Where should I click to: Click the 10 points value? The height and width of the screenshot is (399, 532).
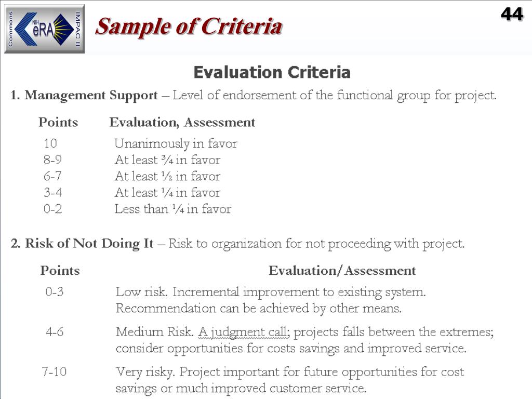[x=50, y=143]
